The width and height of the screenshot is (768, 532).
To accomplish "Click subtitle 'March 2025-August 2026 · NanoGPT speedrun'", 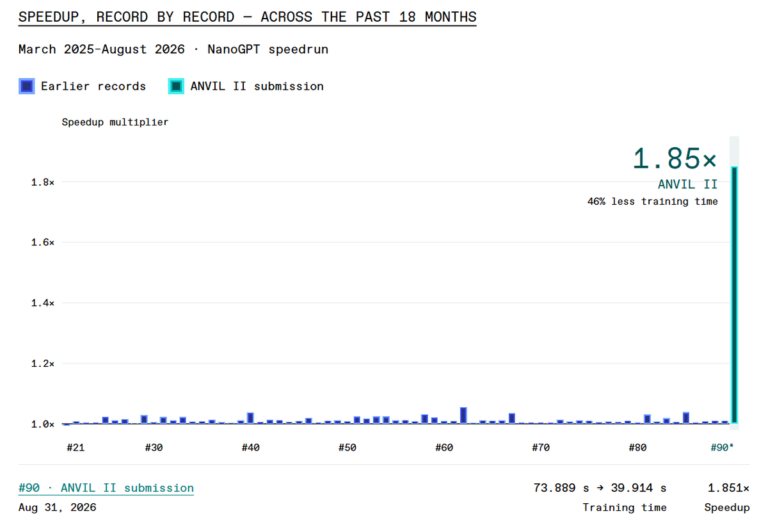I will (x=173, y=49).
